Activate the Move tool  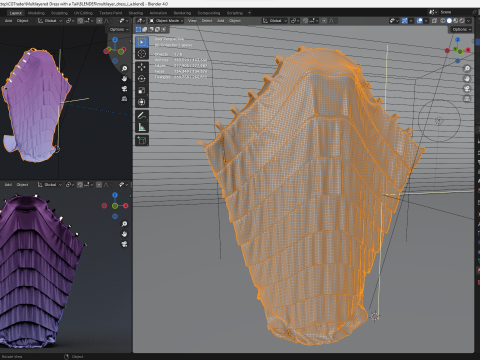[x=142, y=67]
